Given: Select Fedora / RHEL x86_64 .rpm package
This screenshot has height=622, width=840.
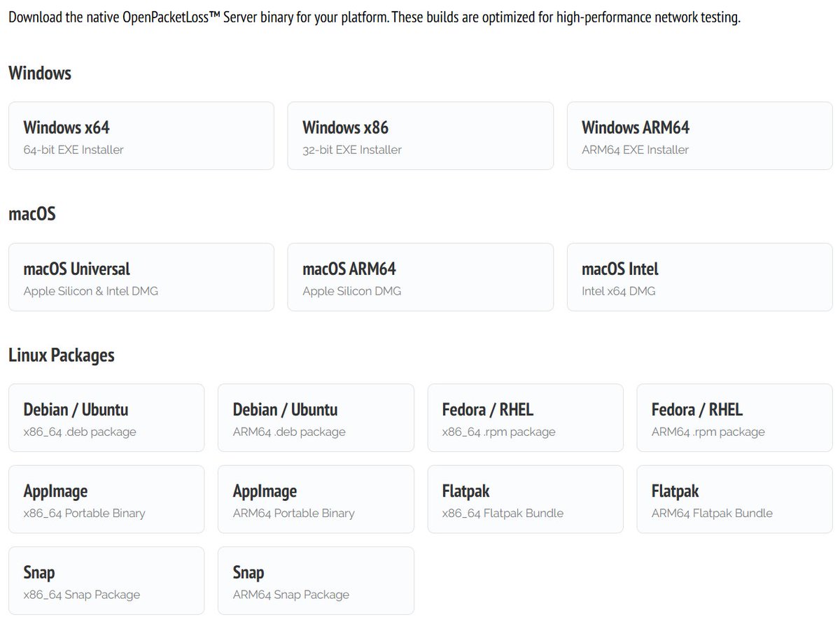Looking at the screenshot, I should pyautogui.click(x=525, y=418).
